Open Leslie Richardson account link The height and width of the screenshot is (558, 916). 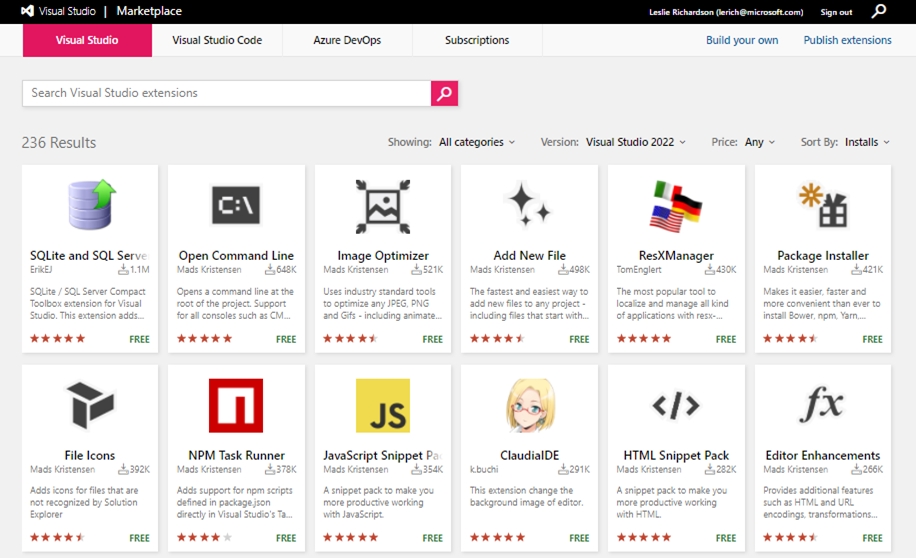tap(726, 12)
